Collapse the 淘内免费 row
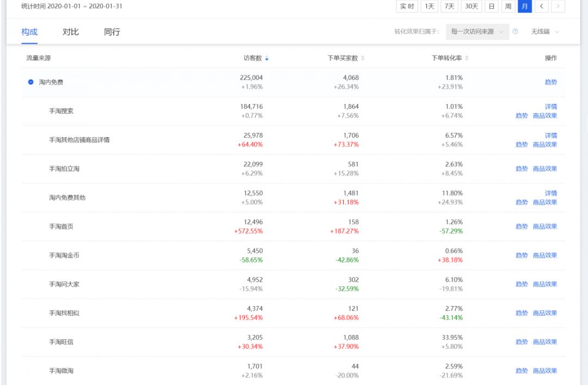This screenshot has width=588, height=385. pos(30,82)
